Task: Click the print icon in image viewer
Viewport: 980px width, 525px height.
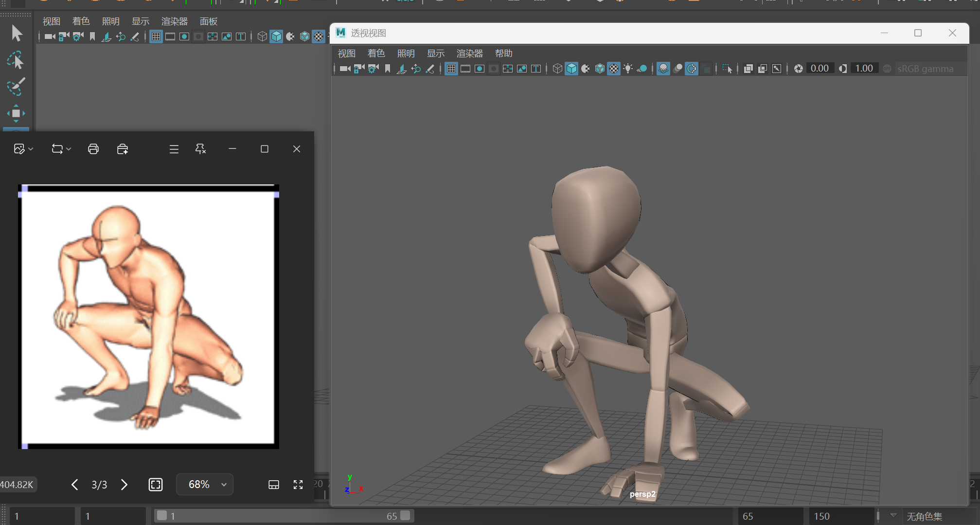Action: pyautogui.click(x=93, y=149)
